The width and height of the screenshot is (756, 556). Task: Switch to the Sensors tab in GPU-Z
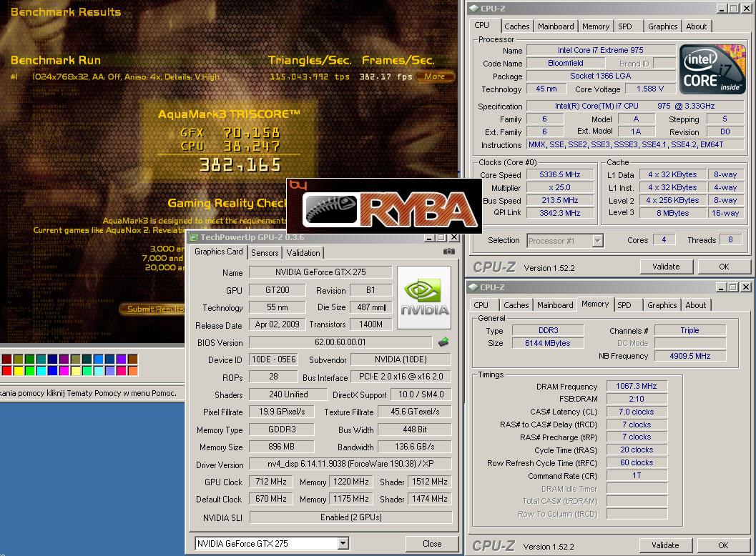[265, 252]
